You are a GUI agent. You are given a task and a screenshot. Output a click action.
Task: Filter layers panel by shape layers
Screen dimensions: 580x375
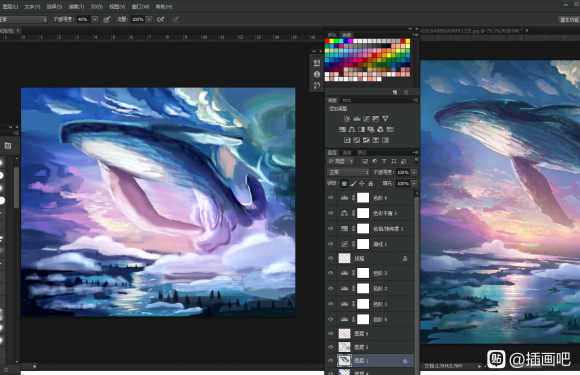coord(394,161)
